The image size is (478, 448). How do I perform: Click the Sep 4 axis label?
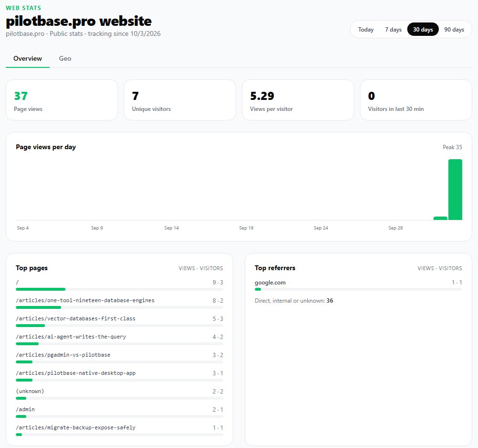coord(23,228)
